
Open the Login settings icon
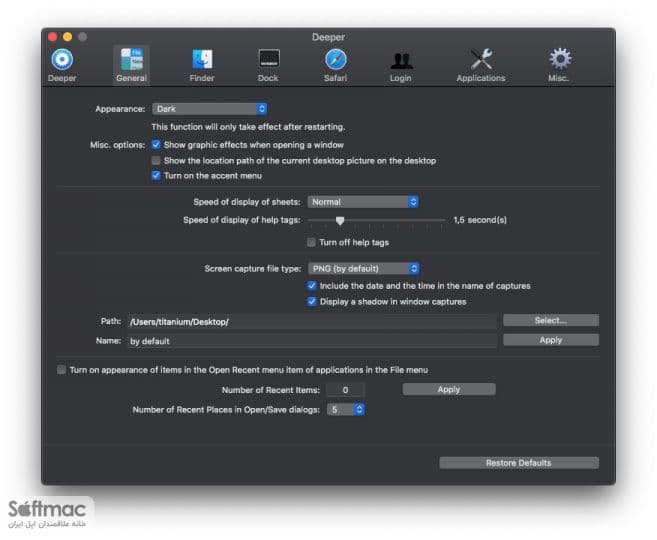click(x=401, y=66)
